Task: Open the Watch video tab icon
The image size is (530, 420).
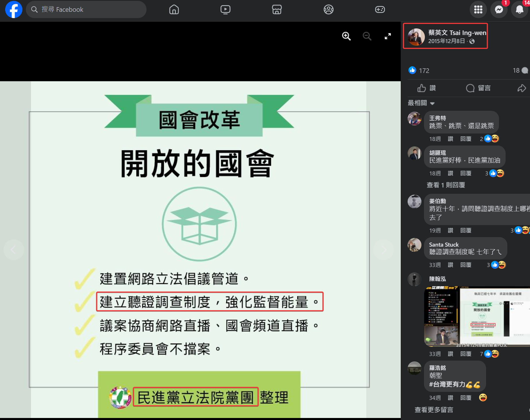Action: (x=225, y=9)
